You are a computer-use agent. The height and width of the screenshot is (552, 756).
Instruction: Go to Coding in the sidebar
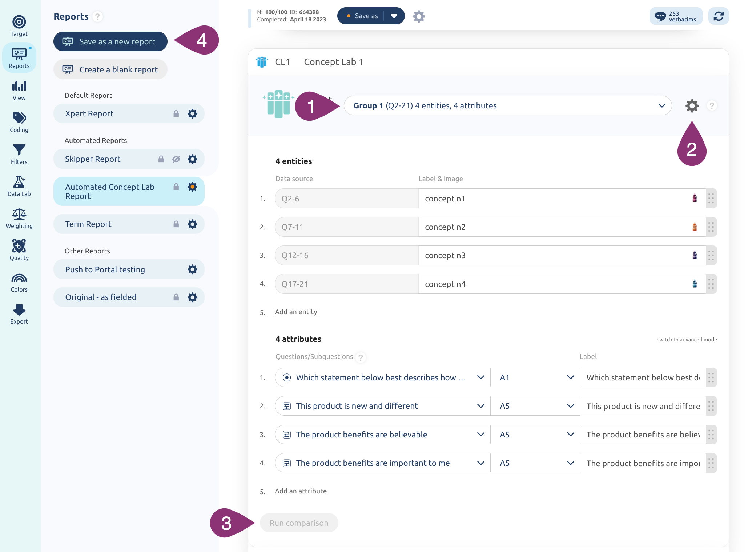pyautogui.click(x=19, y=122)
